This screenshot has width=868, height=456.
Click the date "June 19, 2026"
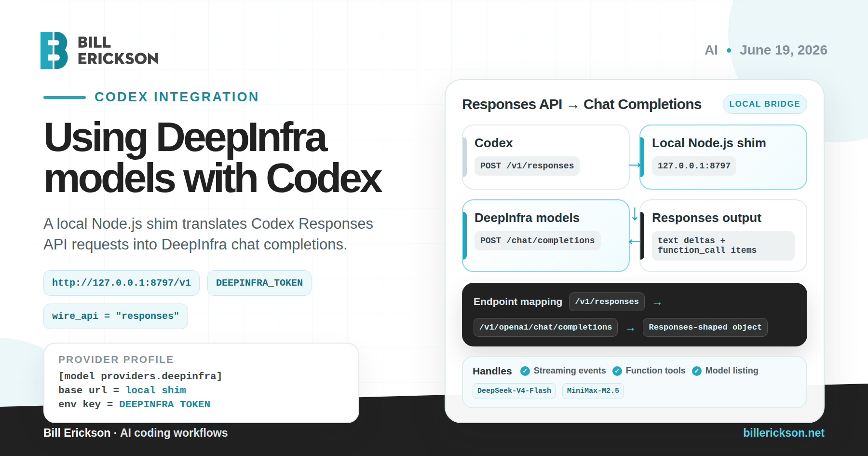point(784,50)
